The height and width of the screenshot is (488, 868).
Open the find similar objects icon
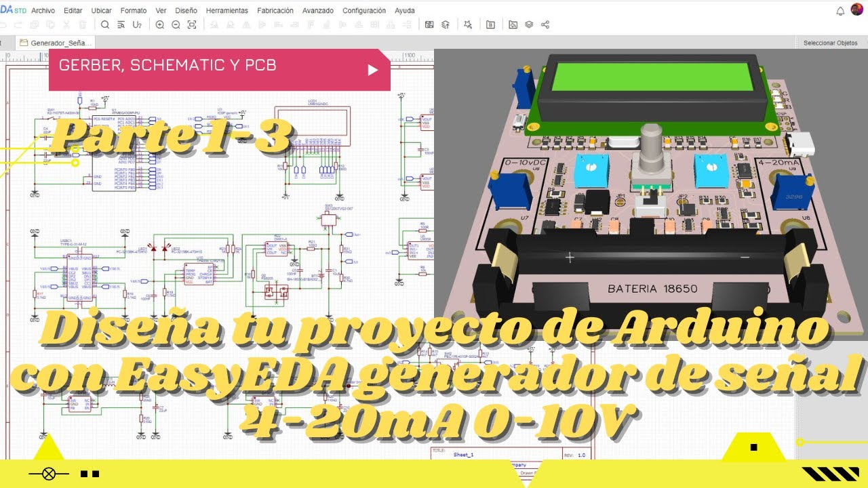point(121,24)
